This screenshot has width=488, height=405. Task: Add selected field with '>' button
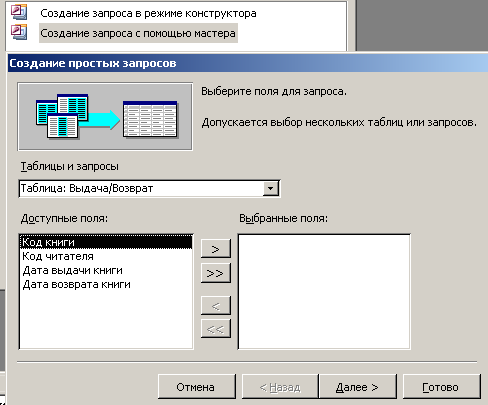pos(216,248)
